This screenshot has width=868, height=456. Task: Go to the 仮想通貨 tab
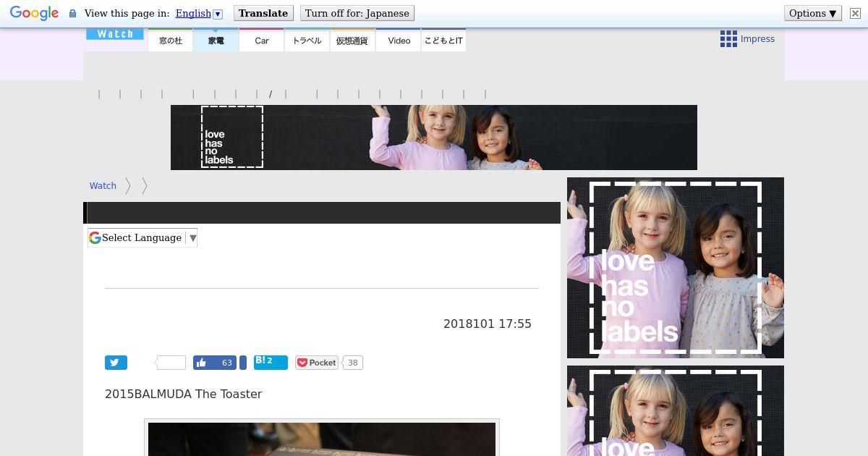(352, 41)
